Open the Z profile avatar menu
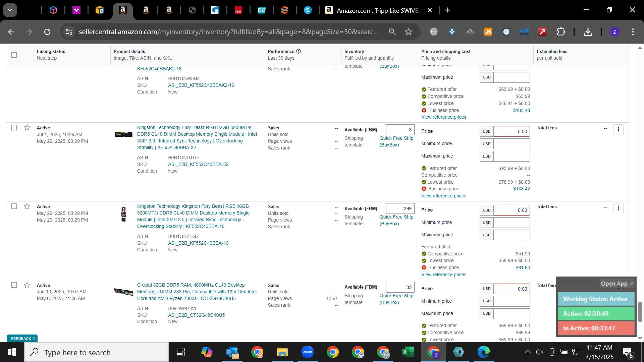Screen dimensions: 644x362 pos(614,32)
